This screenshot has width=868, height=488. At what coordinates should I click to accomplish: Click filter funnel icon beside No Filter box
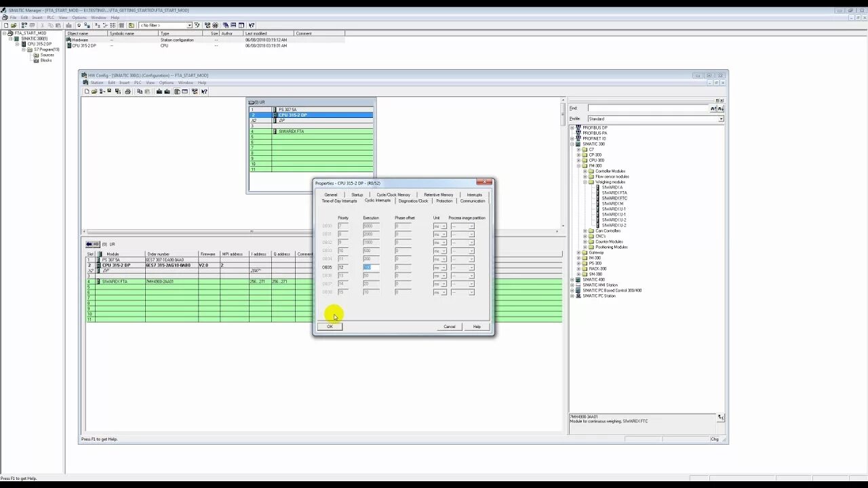197,25
